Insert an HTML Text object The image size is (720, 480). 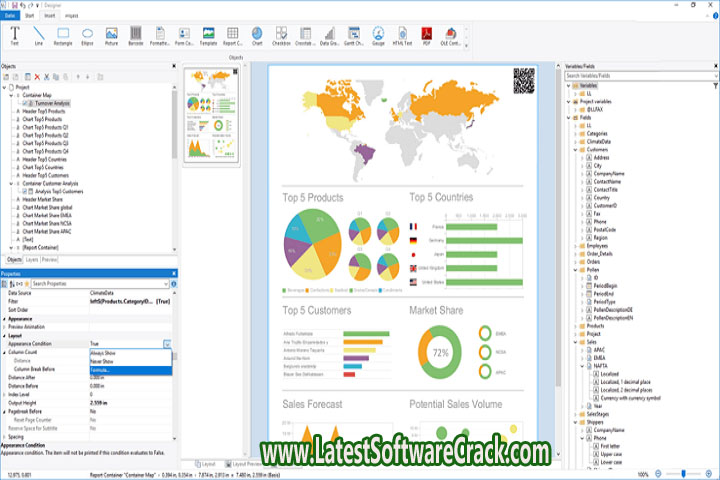click(x=402, y=36)
